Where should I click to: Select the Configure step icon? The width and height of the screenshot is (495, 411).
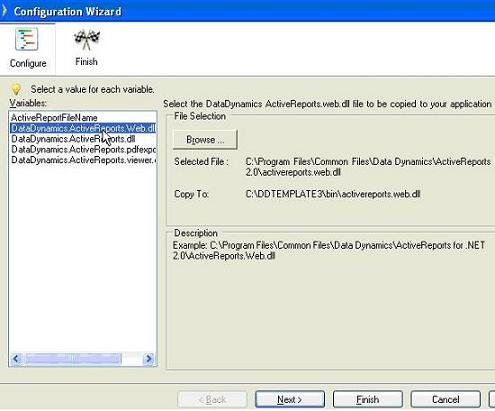click(x=27, y=40)
